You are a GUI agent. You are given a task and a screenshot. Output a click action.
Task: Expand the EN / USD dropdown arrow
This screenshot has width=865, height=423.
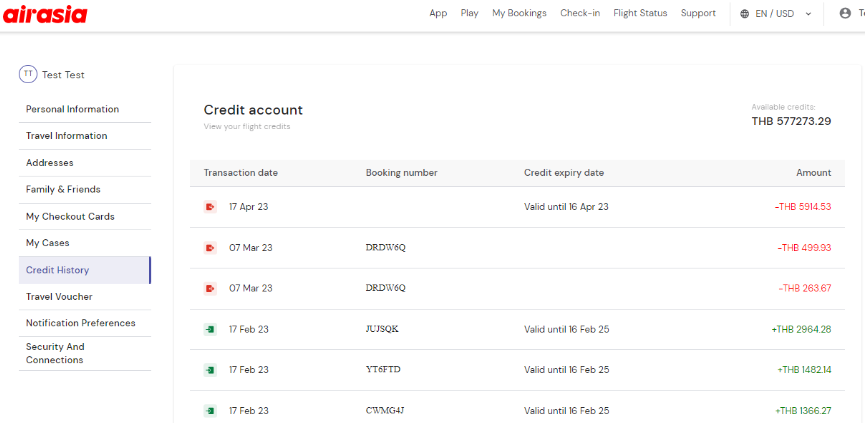[809, 14]
